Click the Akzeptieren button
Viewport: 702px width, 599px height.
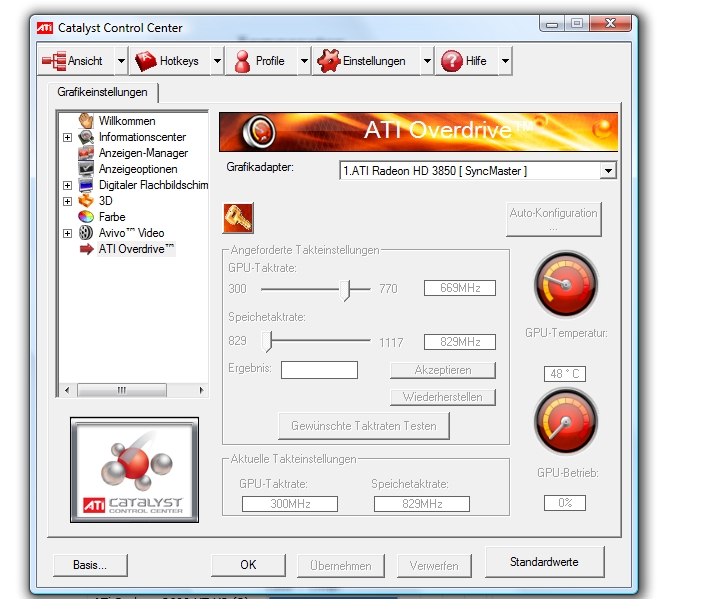click(443, 370)
